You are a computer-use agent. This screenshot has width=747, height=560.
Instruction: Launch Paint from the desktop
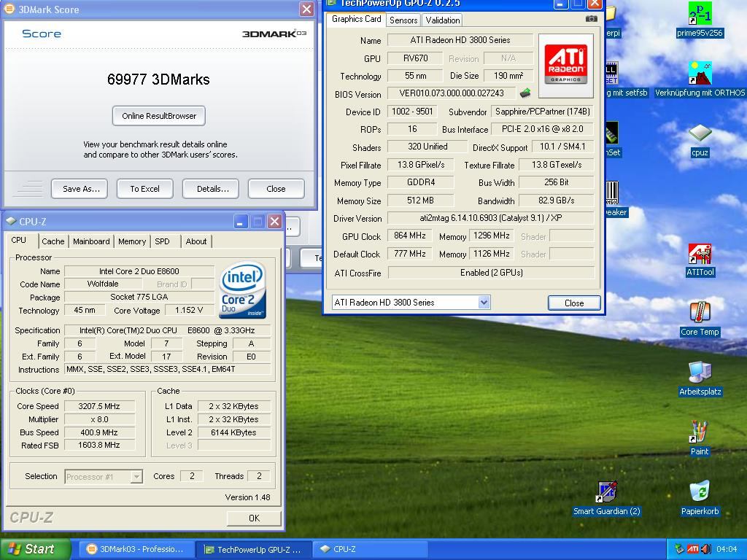pos(700,432)
